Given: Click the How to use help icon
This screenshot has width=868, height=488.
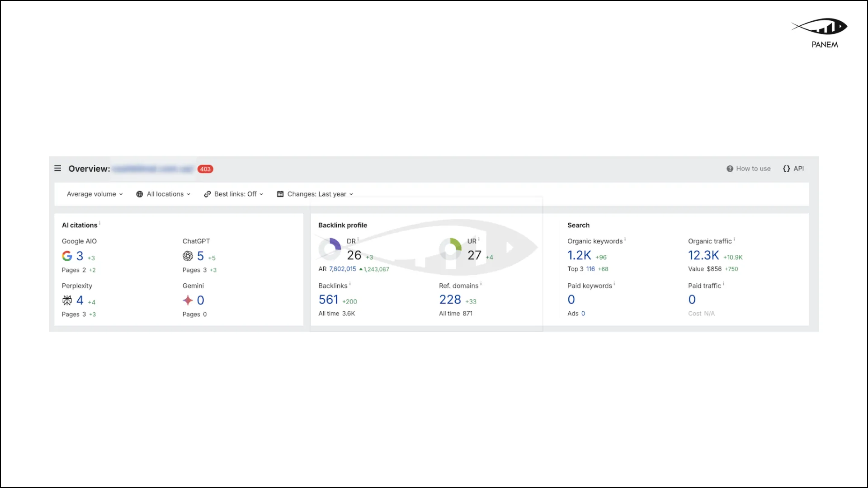Looking at the screenshot, I should pyautogui.click(x=730, y=169).
